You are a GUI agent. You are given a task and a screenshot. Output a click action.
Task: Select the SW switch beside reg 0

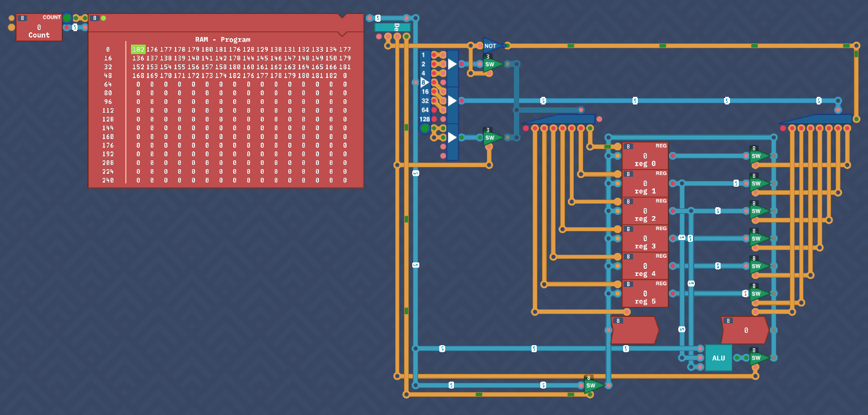[x=759, y=156]
